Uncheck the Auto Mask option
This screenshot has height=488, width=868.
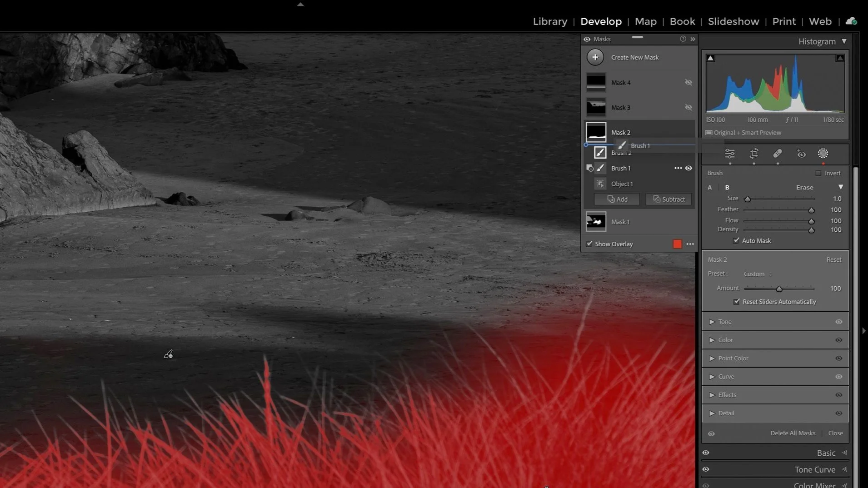click(x=737, y=240)
